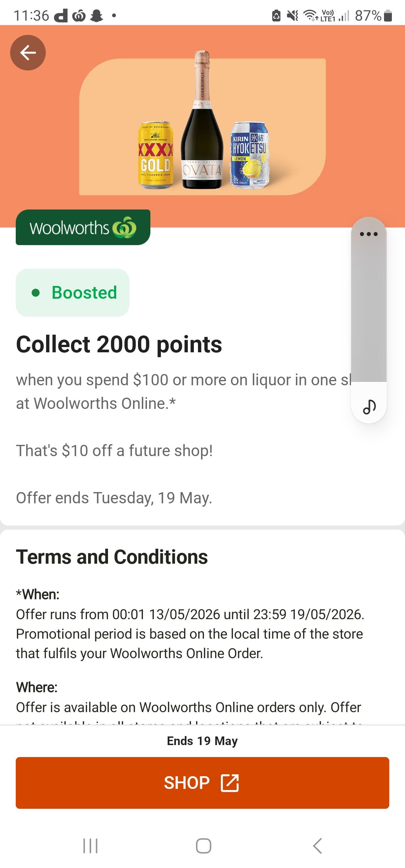Image resolution: width=405 pixels, height=868 pixels.
Task: Tap the Snapchat notification icon
Action: 97,16
